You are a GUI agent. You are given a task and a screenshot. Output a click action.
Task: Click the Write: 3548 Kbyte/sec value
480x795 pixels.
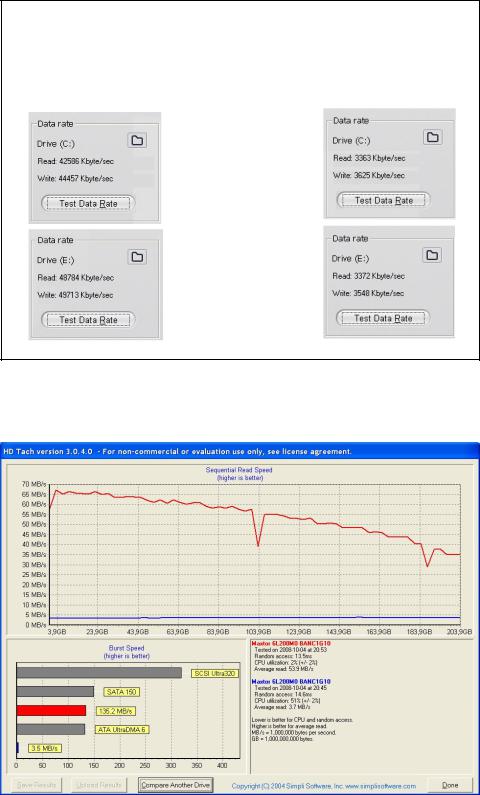click(x=368, y=294)
